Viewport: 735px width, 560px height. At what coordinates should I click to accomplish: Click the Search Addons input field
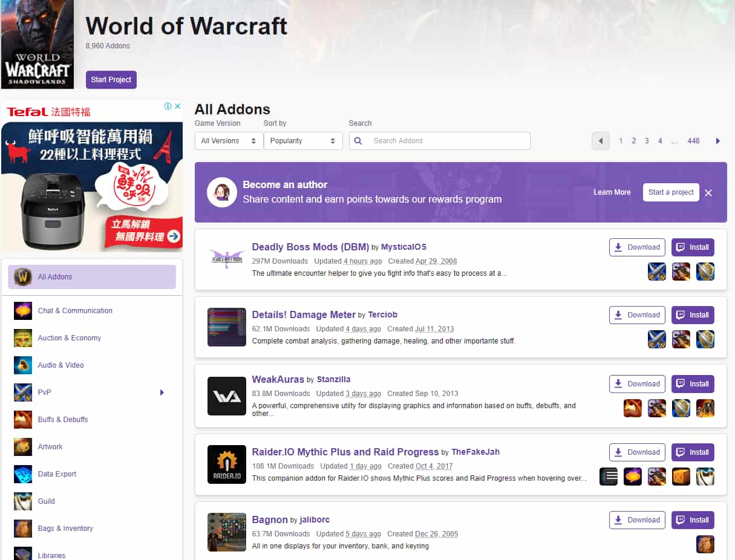coord(448,141)
